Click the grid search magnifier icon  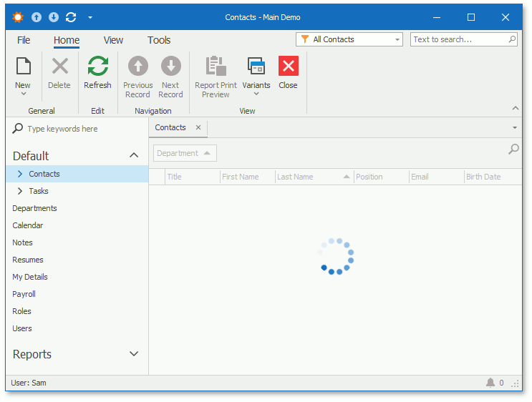click(x=513, y=149)
